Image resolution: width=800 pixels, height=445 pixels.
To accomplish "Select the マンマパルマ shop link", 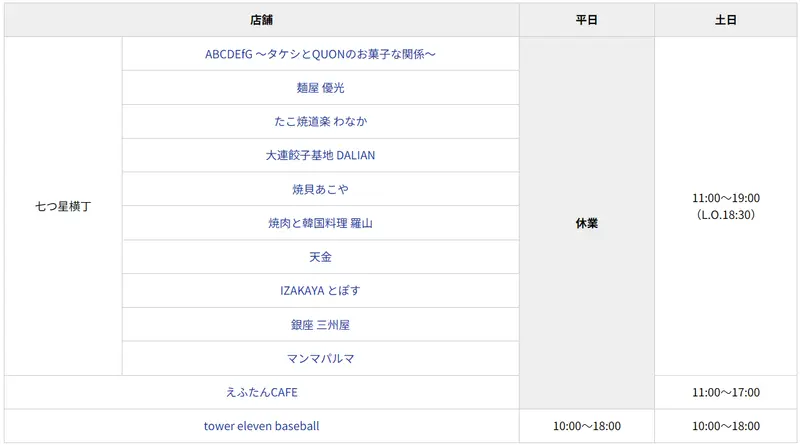I will [x=320, y=359].
